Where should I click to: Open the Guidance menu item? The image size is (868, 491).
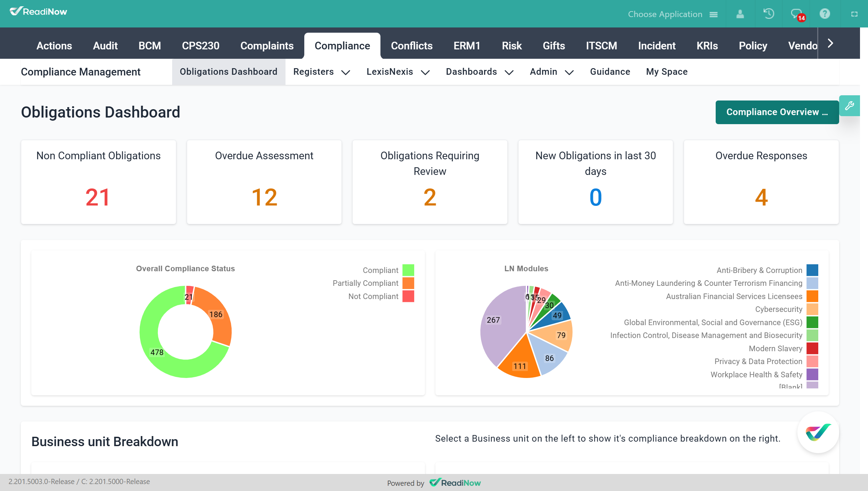click(610, 72)
